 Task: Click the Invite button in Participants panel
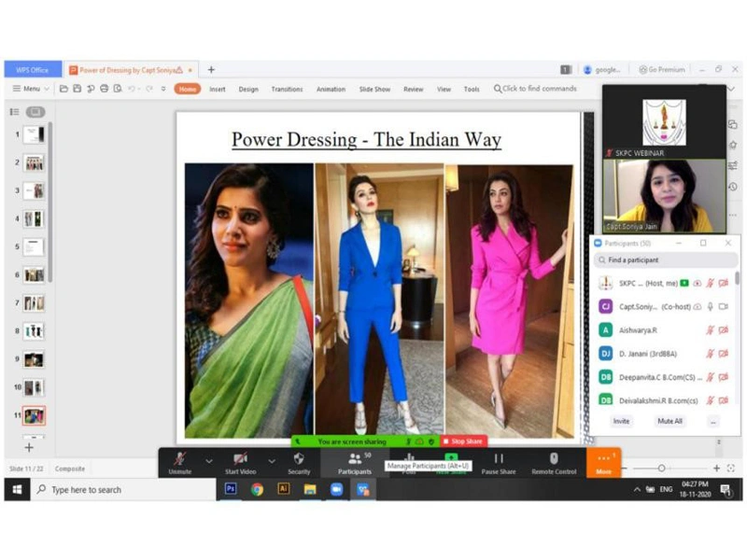[621, 421]
